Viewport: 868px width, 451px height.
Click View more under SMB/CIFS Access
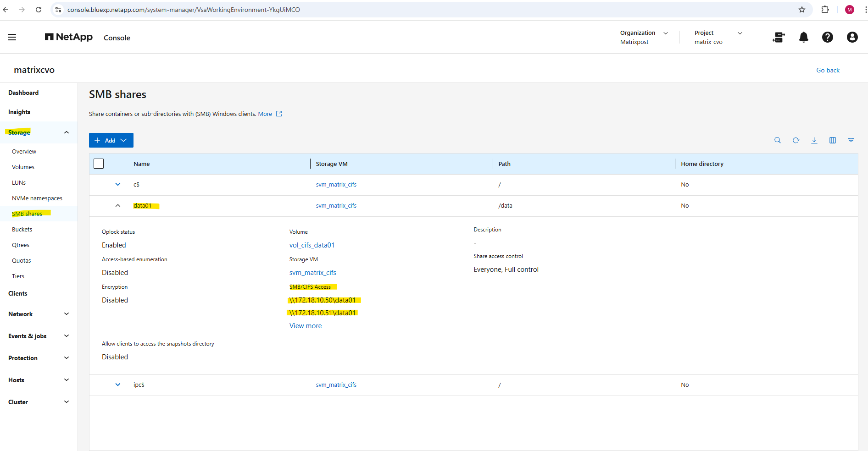(x=305, y=326)
